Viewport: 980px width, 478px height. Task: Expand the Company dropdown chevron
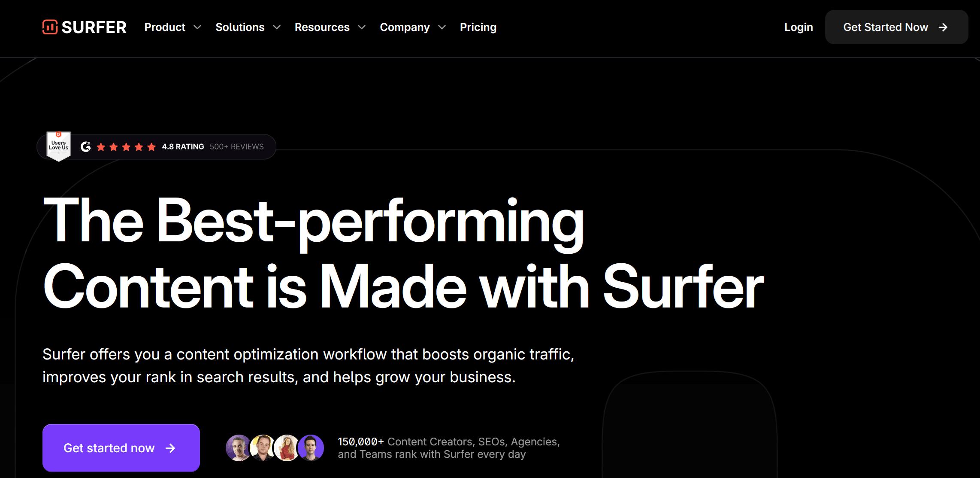(x=442, y=27)
